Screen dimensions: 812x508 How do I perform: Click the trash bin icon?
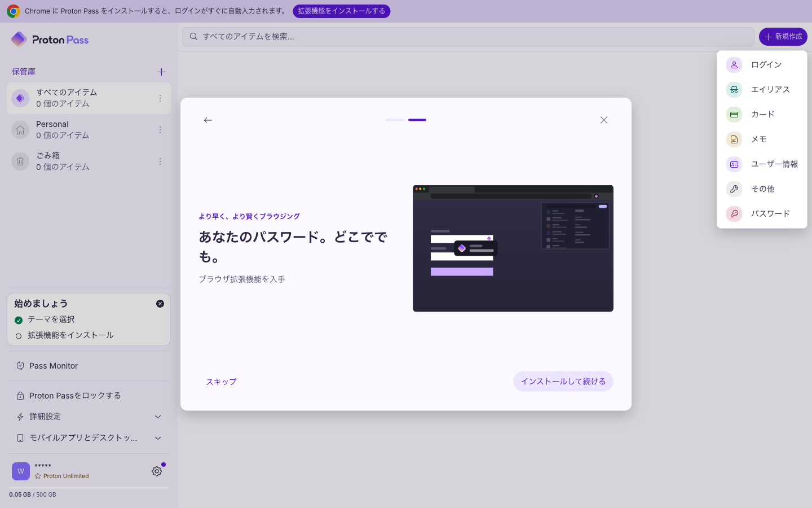[x=20, y=161]
